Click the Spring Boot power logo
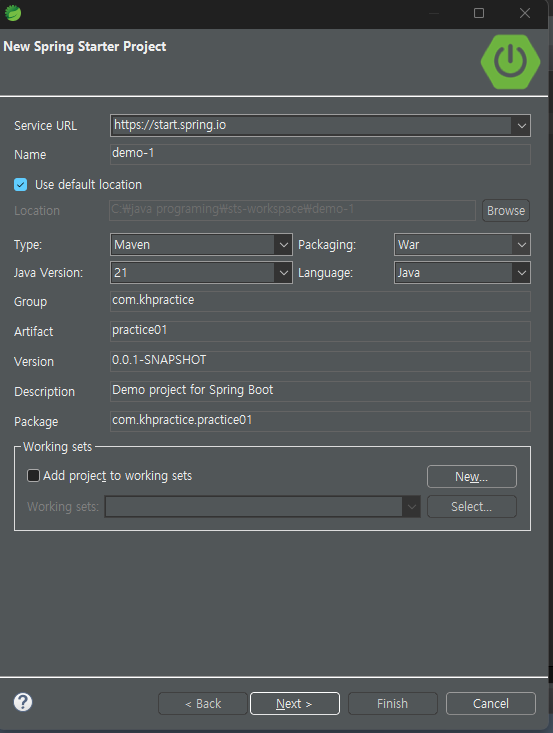Image resolution: width=553 pixels, height=733 pixels. [x=510, y=62]
